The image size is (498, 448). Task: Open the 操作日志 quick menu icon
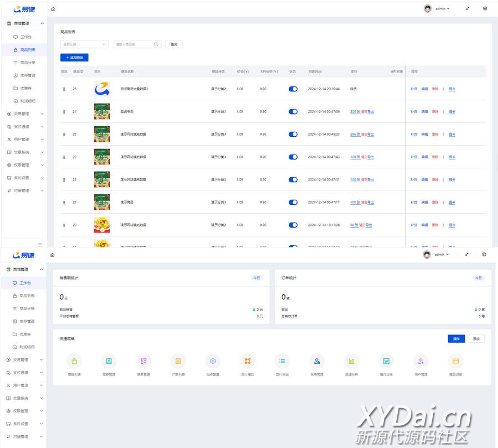pyautogui.click(x=386, y=361)
